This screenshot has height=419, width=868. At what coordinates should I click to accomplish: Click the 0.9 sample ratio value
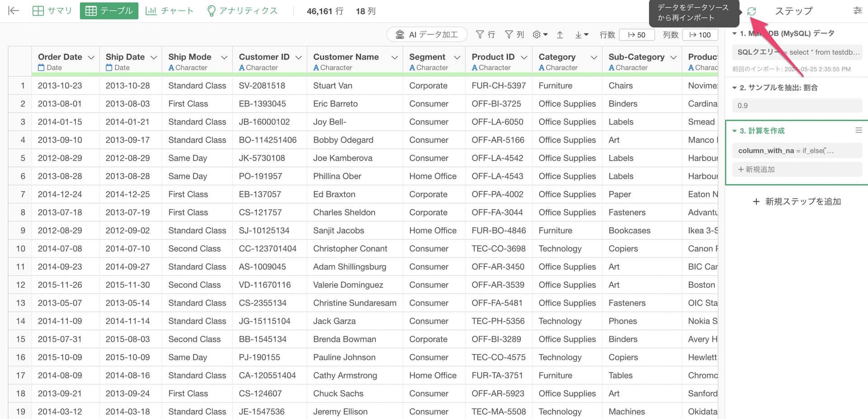[x=797, y=105]
